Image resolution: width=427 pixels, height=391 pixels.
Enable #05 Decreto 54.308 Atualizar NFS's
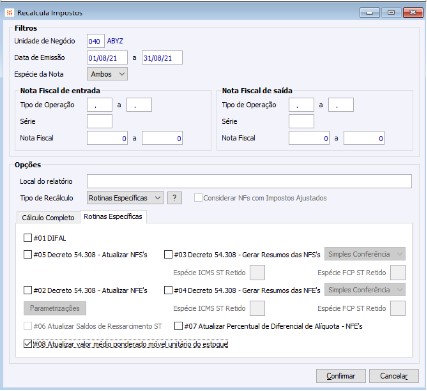coord(28,255)
